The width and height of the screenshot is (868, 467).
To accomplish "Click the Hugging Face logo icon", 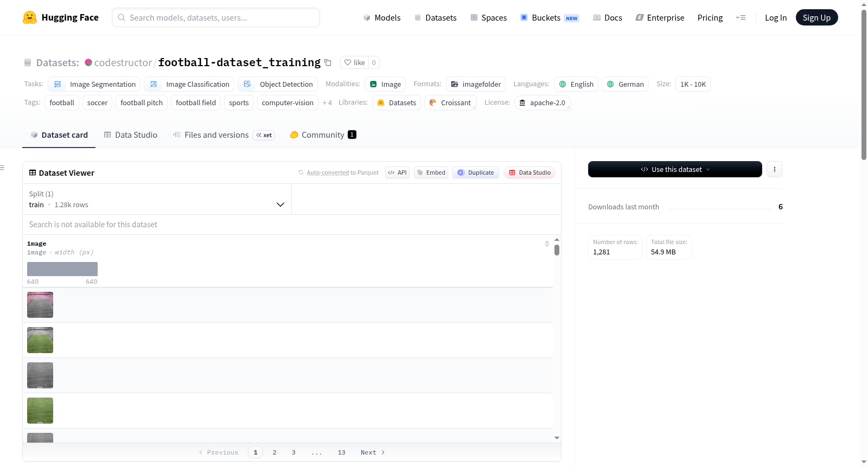I will coord(30,17).
